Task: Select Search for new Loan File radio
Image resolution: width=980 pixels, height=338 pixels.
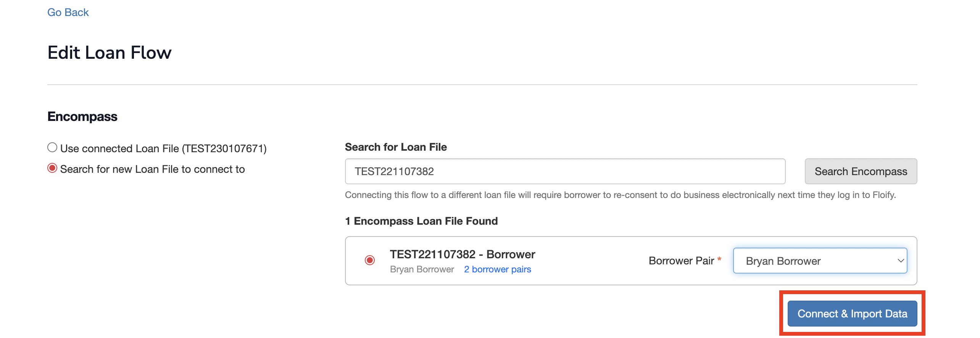Action: coord(52,168)
